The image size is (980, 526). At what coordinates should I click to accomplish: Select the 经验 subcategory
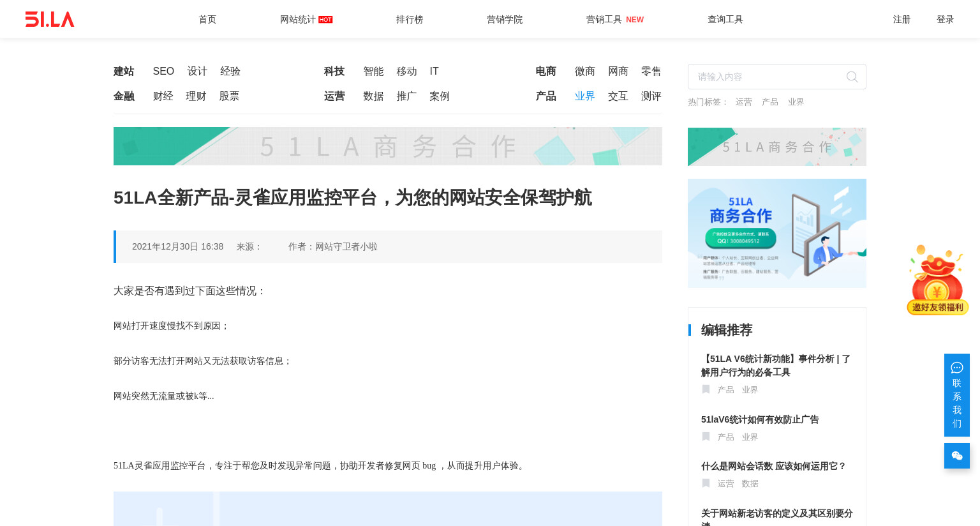pyautogui.click(x=230, y=71)
